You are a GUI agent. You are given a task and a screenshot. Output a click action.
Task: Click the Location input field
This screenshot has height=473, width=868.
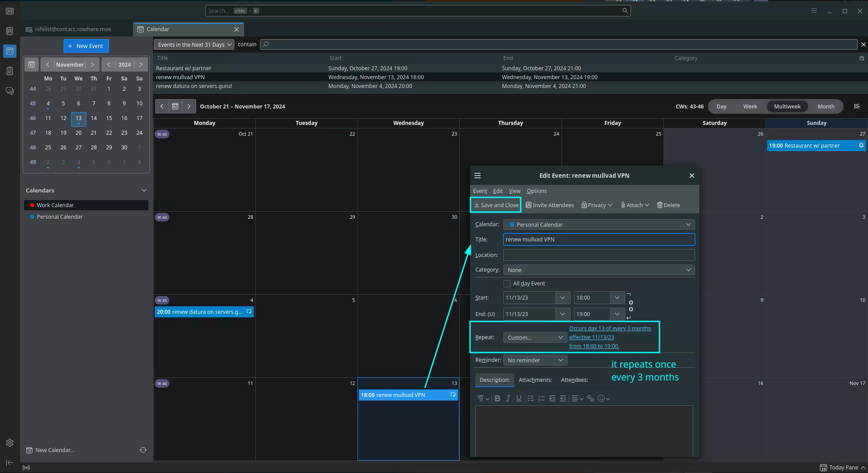(x=599, y=255)
